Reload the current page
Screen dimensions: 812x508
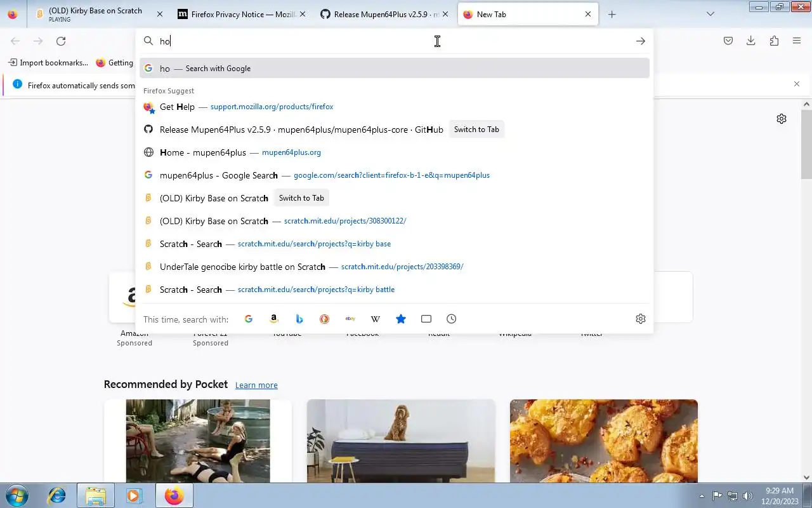[61, 41]
